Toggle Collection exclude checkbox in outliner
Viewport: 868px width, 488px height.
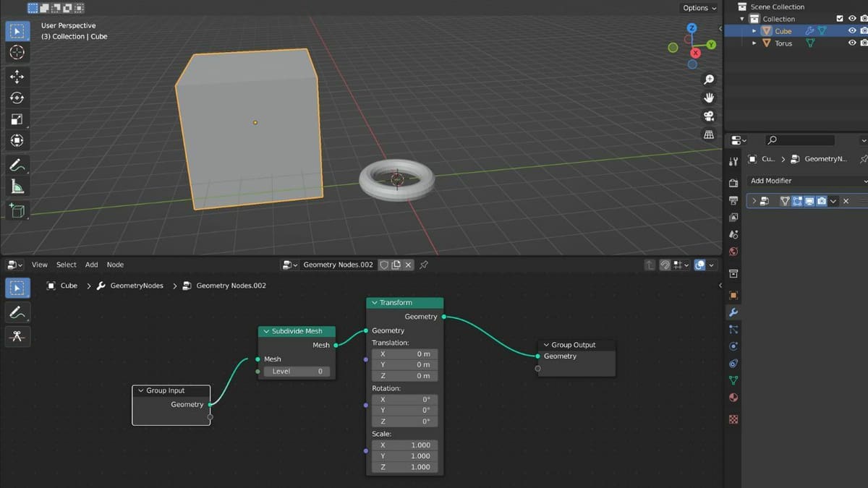tap(840, 19)
